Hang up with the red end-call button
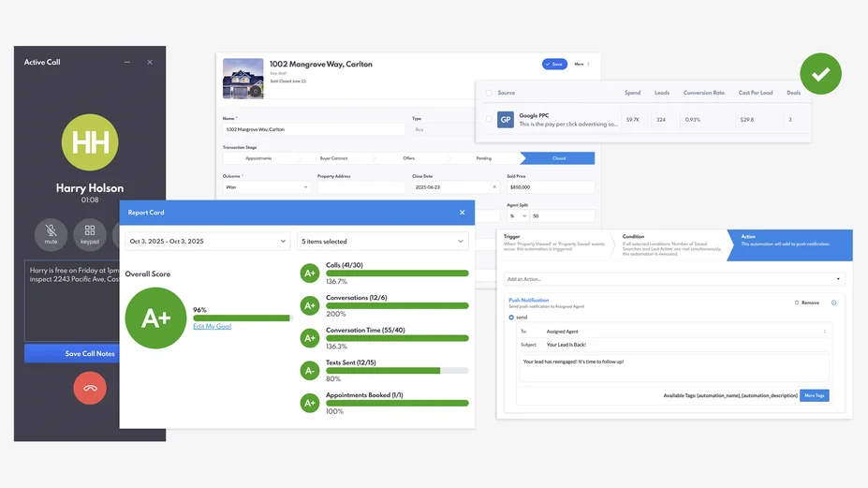The height and width of the screenshot is (488, 868). [90, 388]
